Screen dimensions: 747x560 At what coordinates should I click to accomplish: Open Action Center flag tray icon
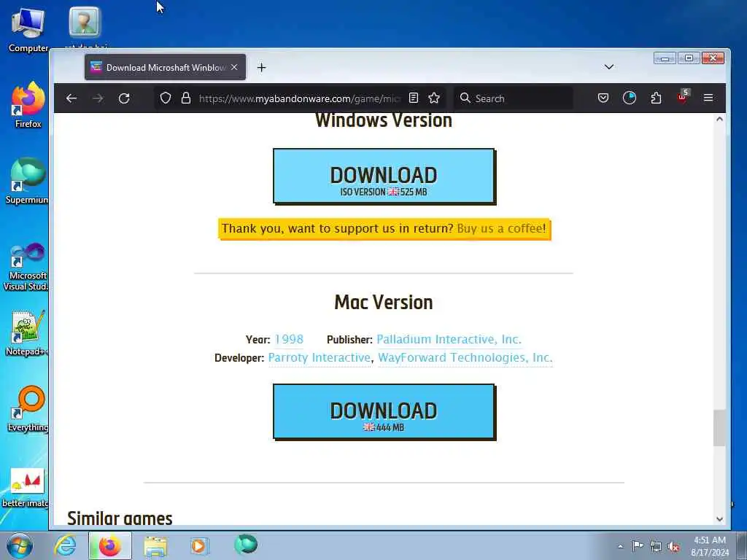coord(638,546)
